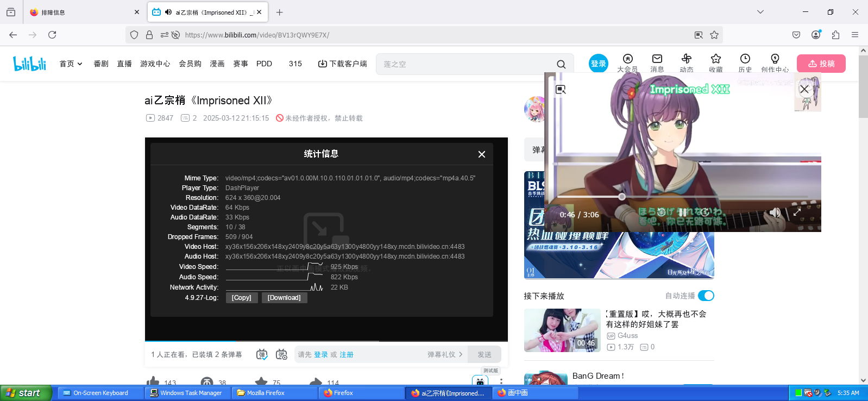
Task: Open the PDD nav link
Action: 264,64
